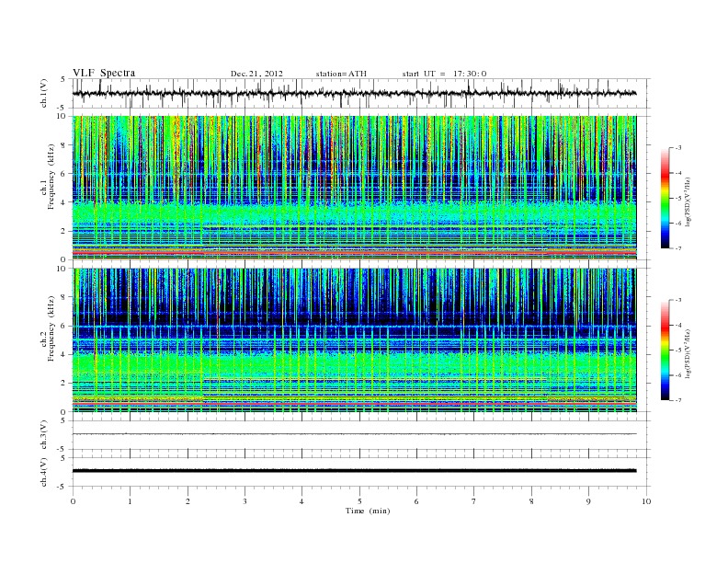The height and width of the screenshot is (563, 728).
Task: Select the "ch.3(V)" axis label
Action: (x=44, y=435)
